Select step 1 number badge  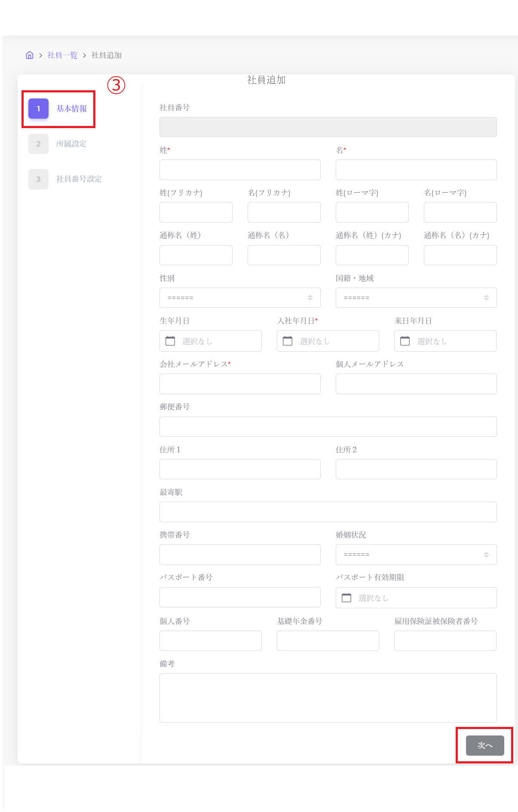click(x=38, y=109)
